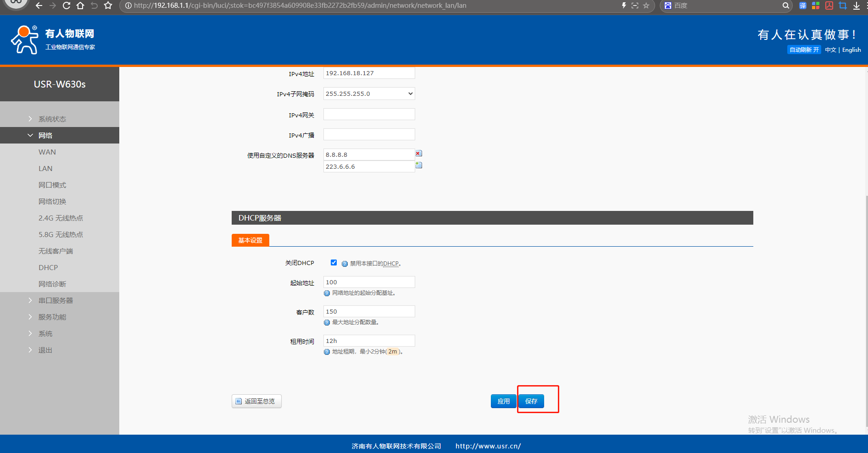
Task: Click the translate extension icon in toolbar
Action: [802, 6]
